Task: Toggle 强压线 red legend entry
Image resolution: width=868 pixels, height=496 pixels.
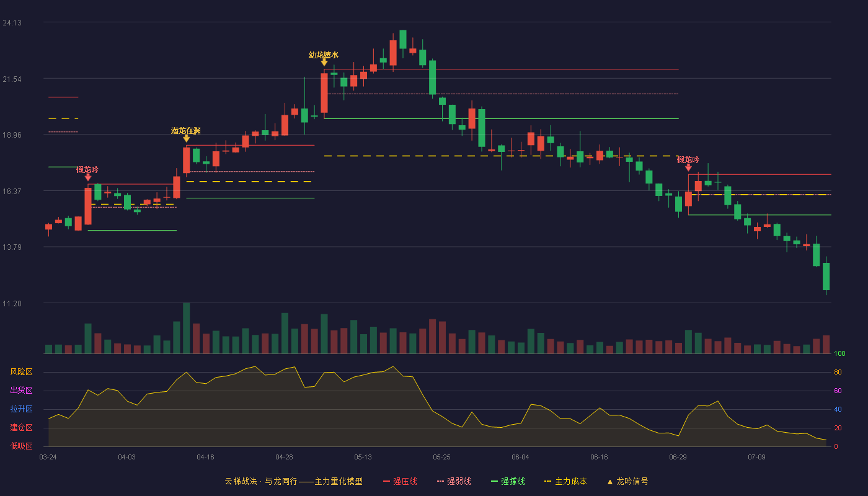Action: (400, 481)
